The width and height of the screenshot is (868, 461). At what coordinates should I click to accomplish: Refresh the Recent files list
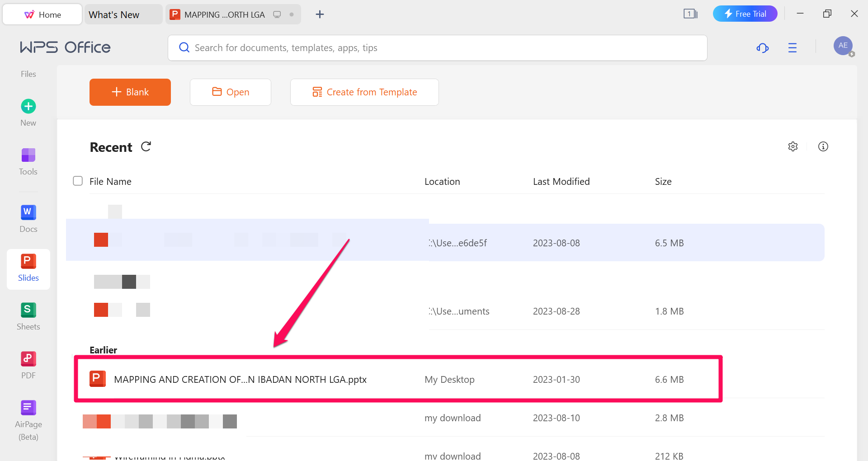click(x=146, y=147)
